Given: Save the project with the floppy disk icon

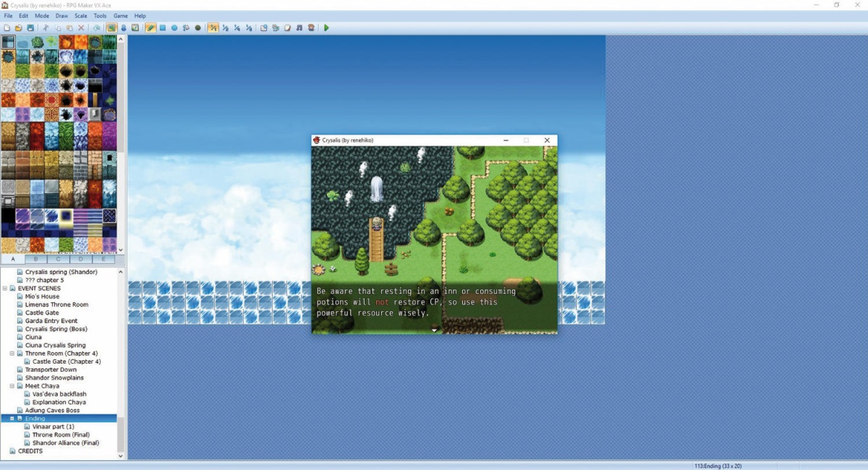Looking at the screenshot, I should [x=30, y=27].
